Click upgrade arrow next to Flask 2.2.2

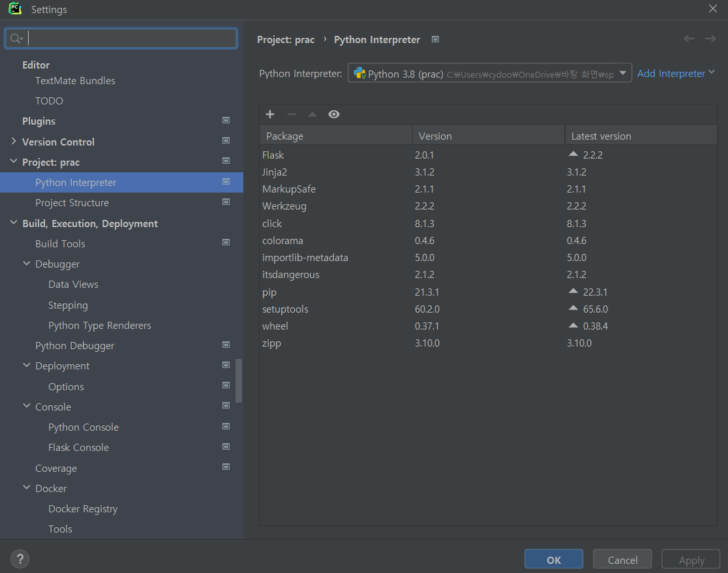coord(573,154)
